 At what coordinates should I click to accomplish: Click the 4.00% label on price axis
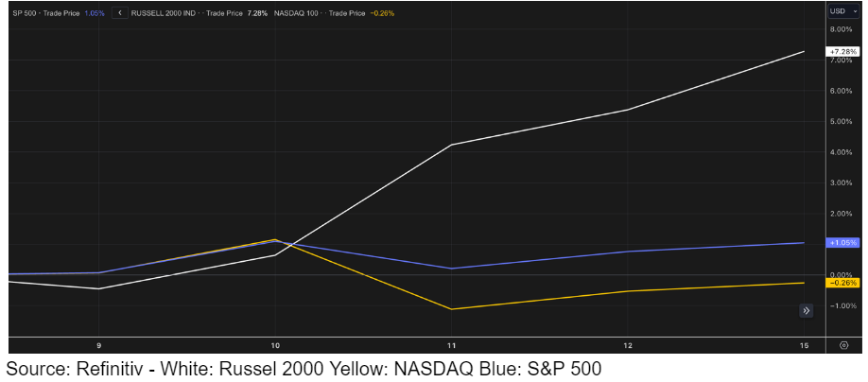842,152
